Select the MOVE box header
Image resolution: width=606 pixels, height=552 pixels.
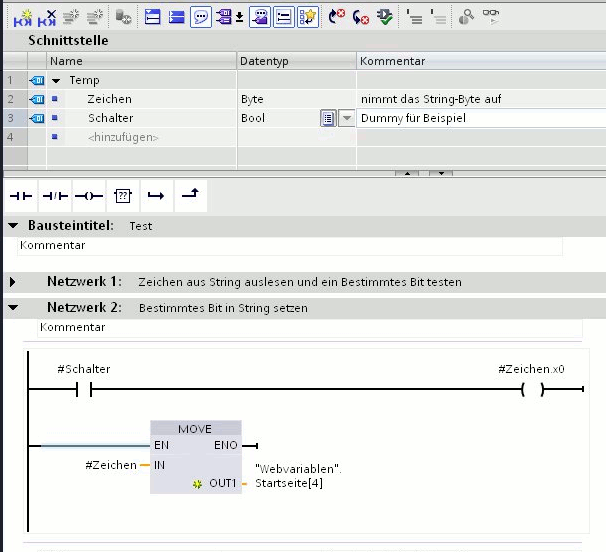click(x=196, y=429)
